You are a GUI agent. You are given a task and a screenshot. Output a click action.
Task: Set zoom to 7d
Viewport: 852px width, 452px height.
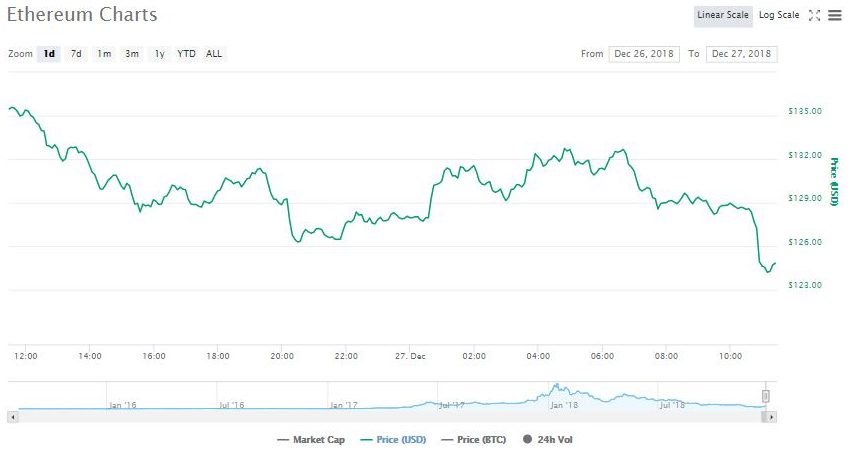[76, 54]
